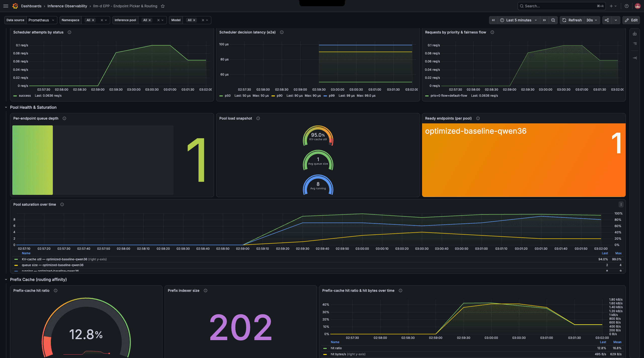
Task: Show info for Prefix indexer size
Action: tap(206, 291)
